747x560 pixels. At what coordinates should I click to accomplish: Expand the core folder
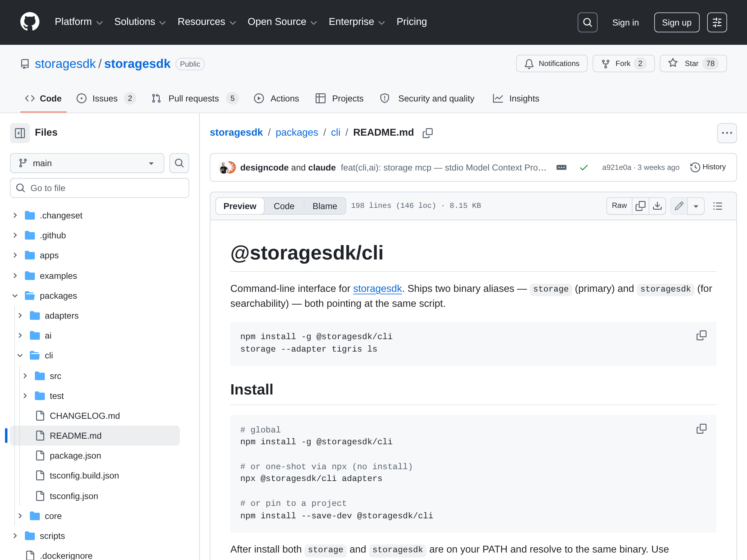coord(20,516)
